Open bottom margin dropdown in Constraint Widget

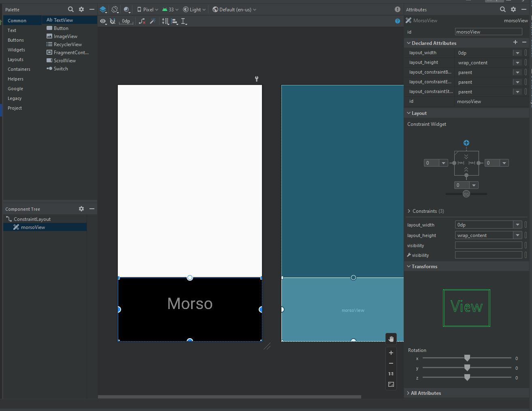click(474, 185)
